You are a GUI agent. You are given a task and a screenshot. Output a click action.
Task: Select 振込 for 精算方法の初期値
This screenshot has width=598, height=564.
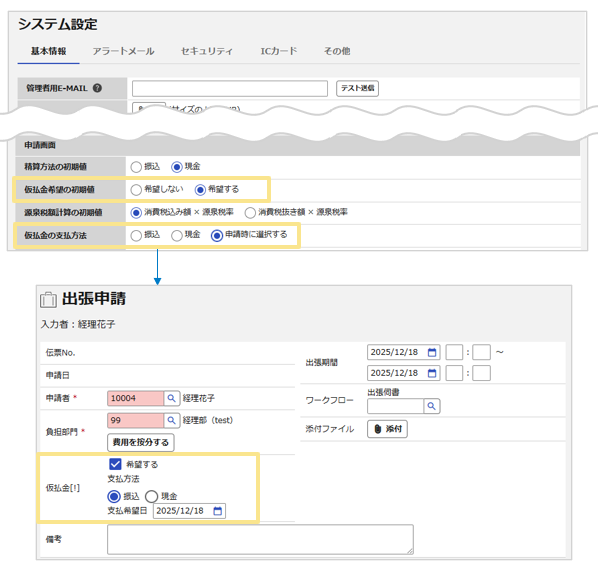click(136, 167)
